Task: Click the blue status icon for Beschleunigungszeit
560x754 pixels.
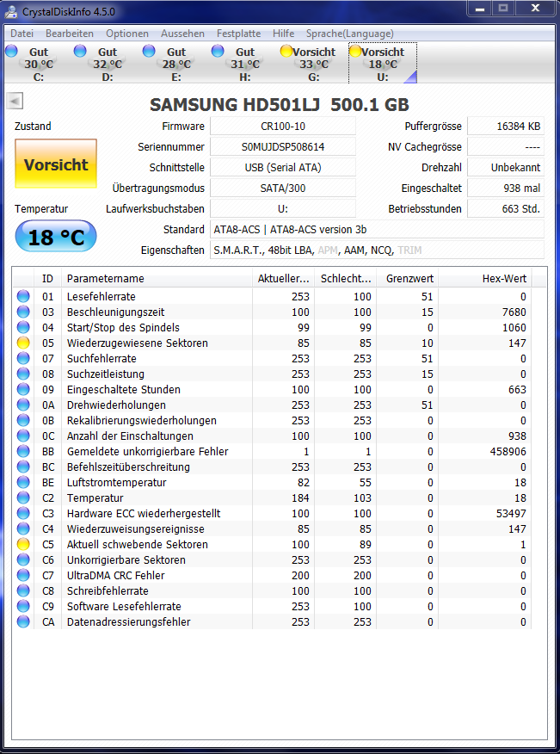Action: (x=23, y=312)
